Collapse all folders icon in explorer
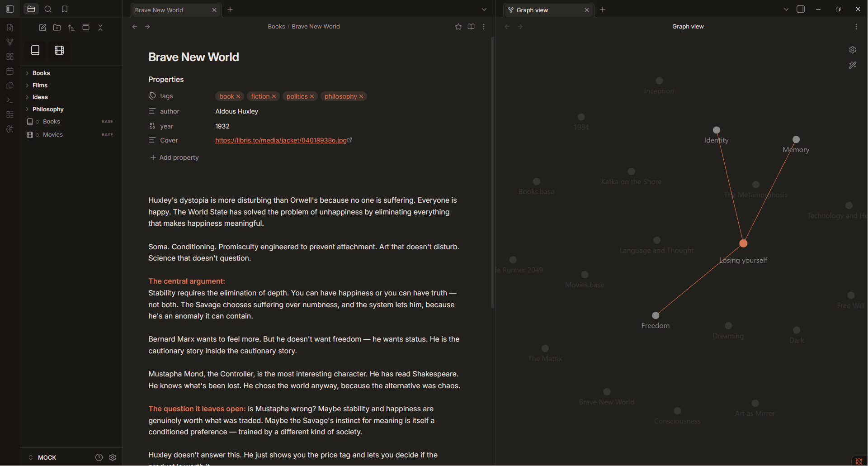 click(100, 28)
